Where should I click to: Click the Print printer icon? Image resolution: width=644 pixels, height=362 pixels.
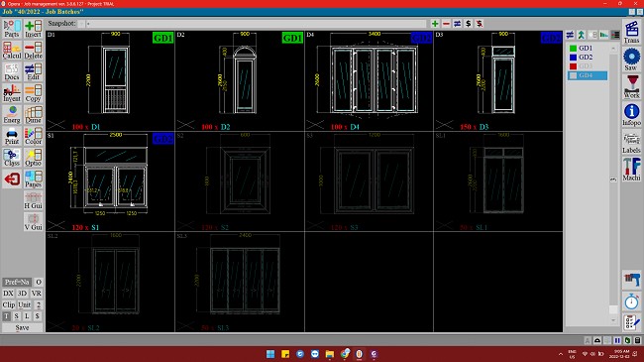(x=12, y=136)
